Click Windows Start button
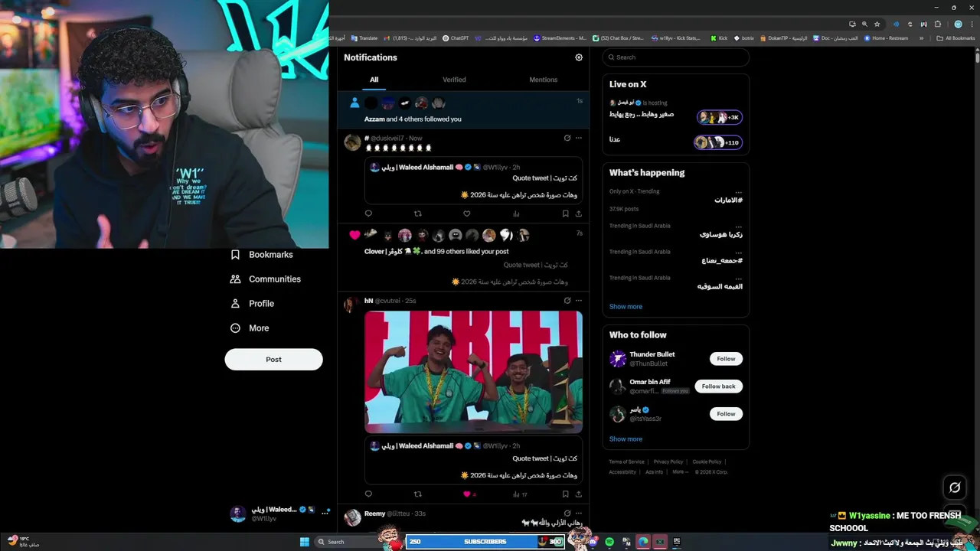The width and height of the screenshot is (980, 551). (305, 542)
